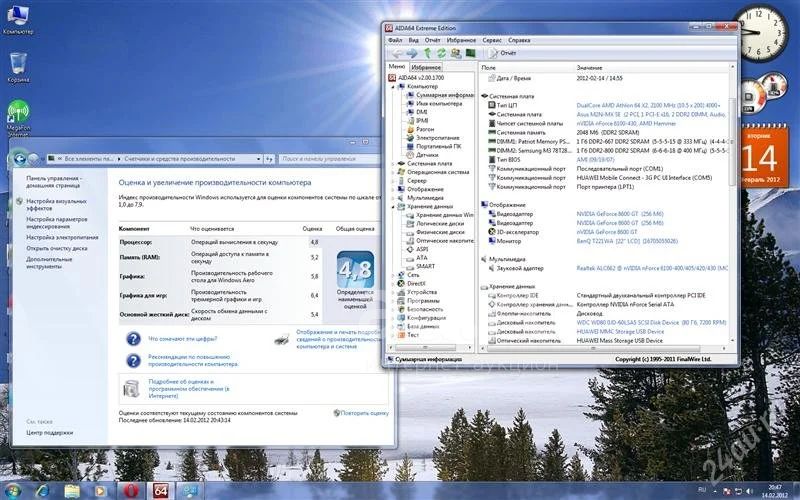Click the analog clock desktop gadget
The height and width of the screenshot is (500, 800).
764,32
